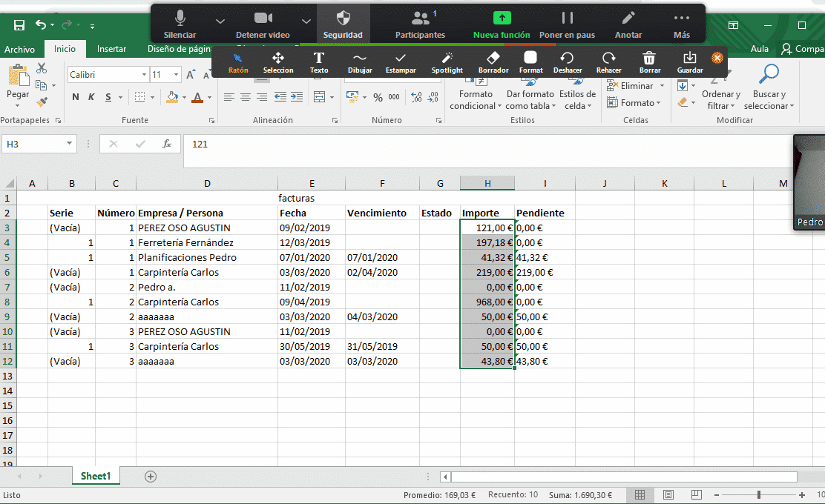Add a new sheet with plus button
Screen dimensions: 825x504
[x=151, y=476]
